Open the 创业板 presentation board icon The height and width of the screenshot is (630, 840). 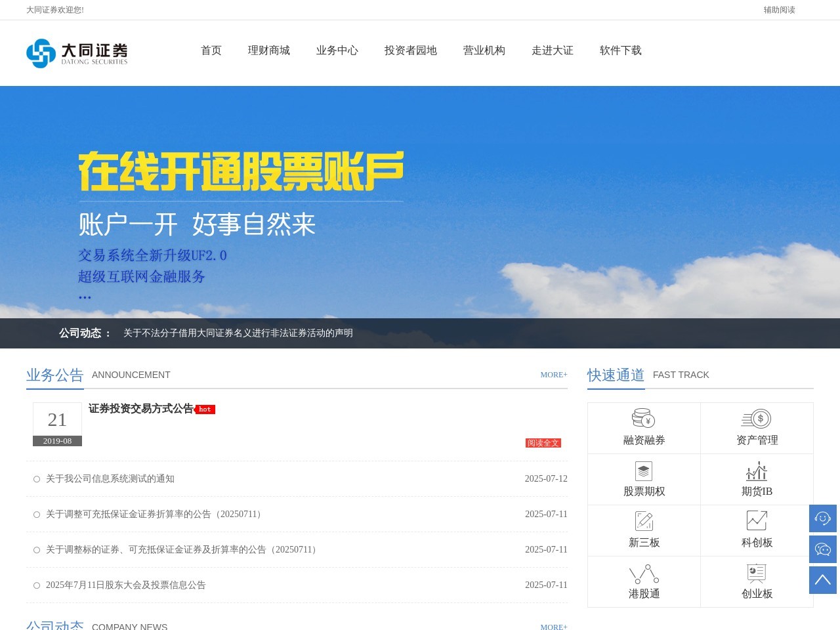[x=757, y=573]
